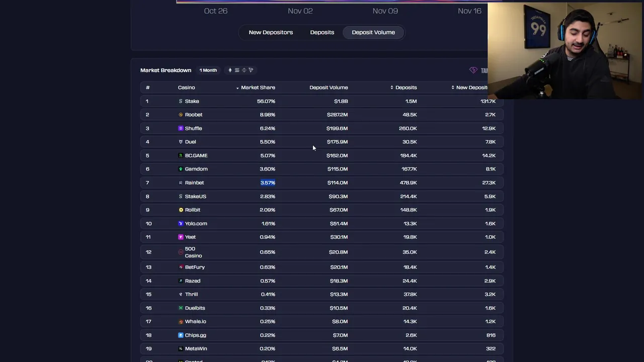Screen dimensions: 644x362
Task: Click the Yolo.com logo icon
Action: tap(181, 223)
